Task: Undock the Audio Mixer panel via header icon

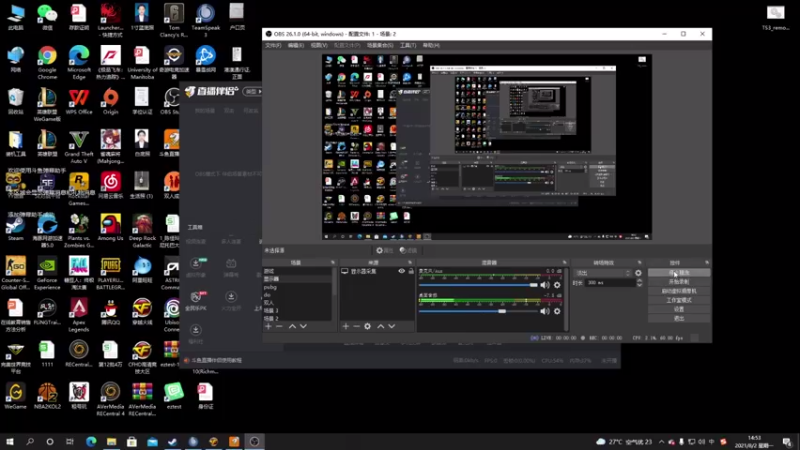Action: pos(564,263)
